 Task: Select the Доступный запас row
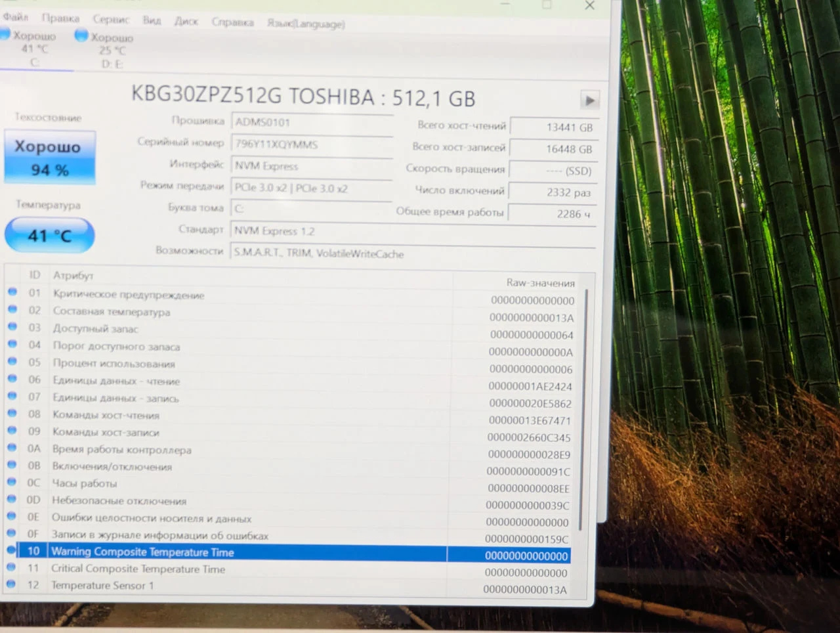291,330
